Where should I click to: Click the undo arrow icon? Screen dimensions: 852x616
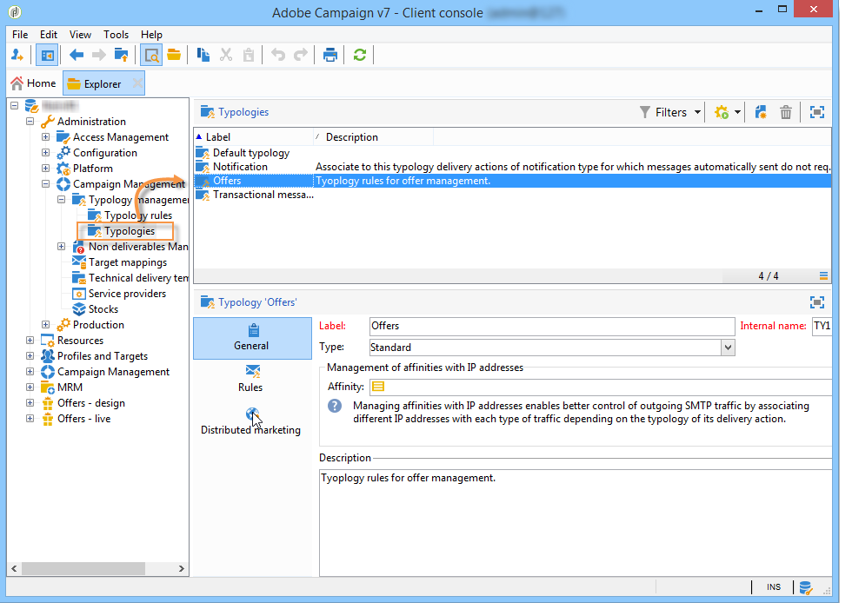pos(278,55)
